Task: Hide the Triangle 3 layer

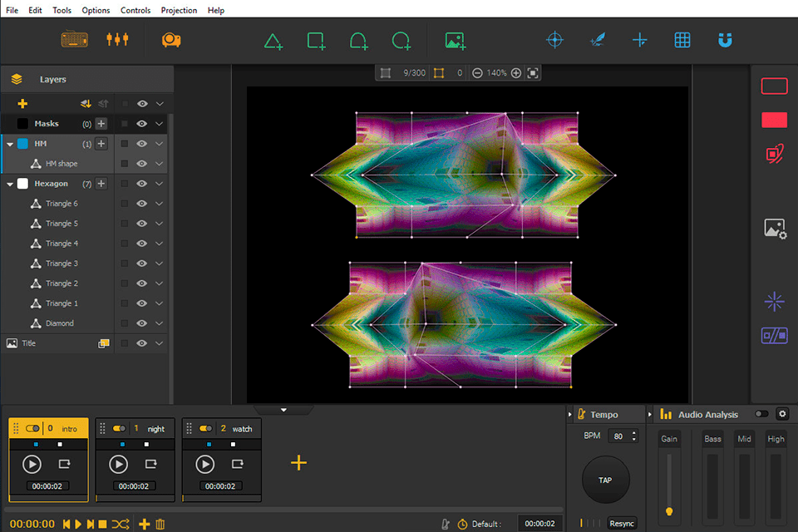Action: (141, 263)
